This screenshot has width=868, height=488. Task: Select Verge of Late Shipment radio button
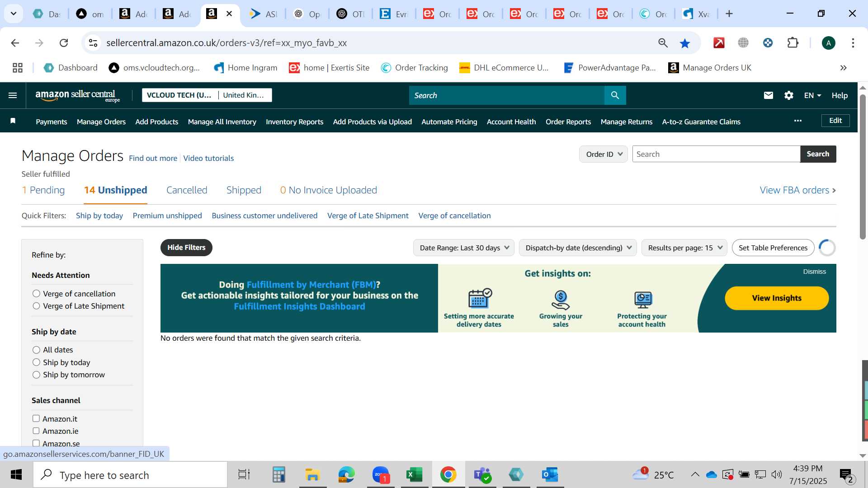click(x=36, y=306)
